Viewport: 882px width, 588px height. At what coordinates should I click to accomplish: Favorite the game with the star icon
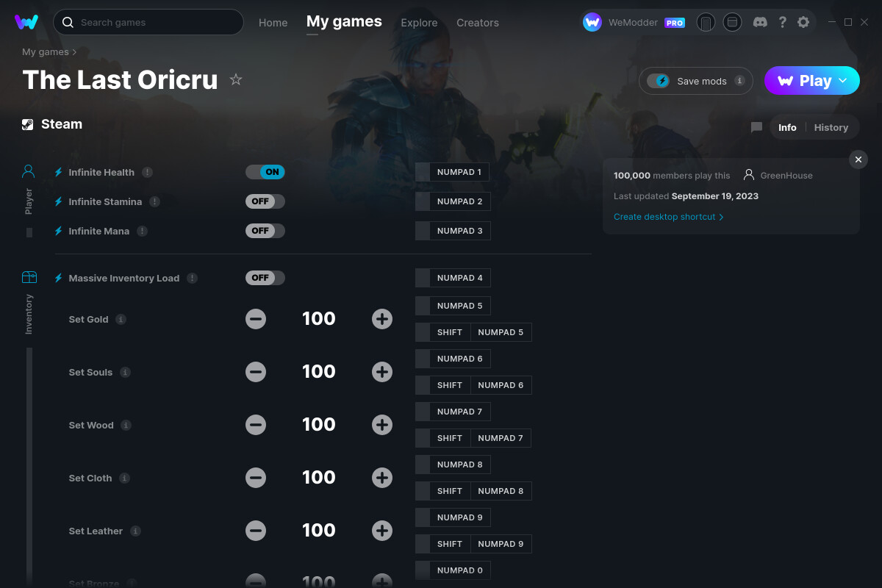pyautogui.click(x=236, y=79)
